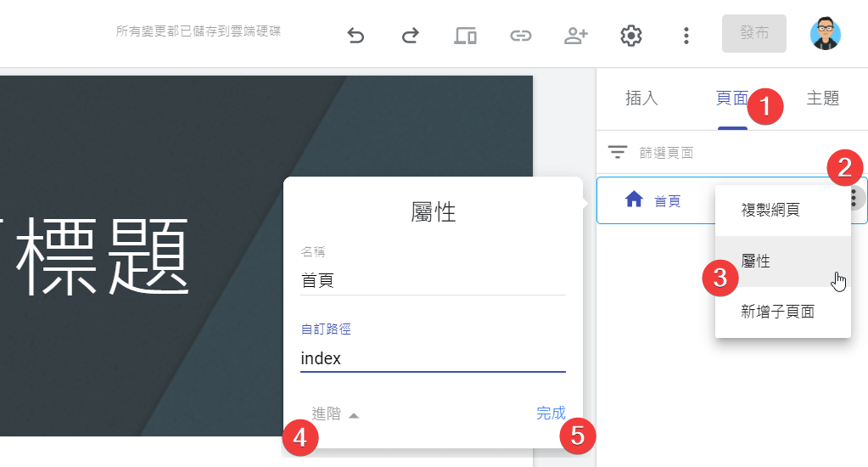Open the top toolbar more options menu
This screenshot has width=868, height=467.
coord(686,36)
